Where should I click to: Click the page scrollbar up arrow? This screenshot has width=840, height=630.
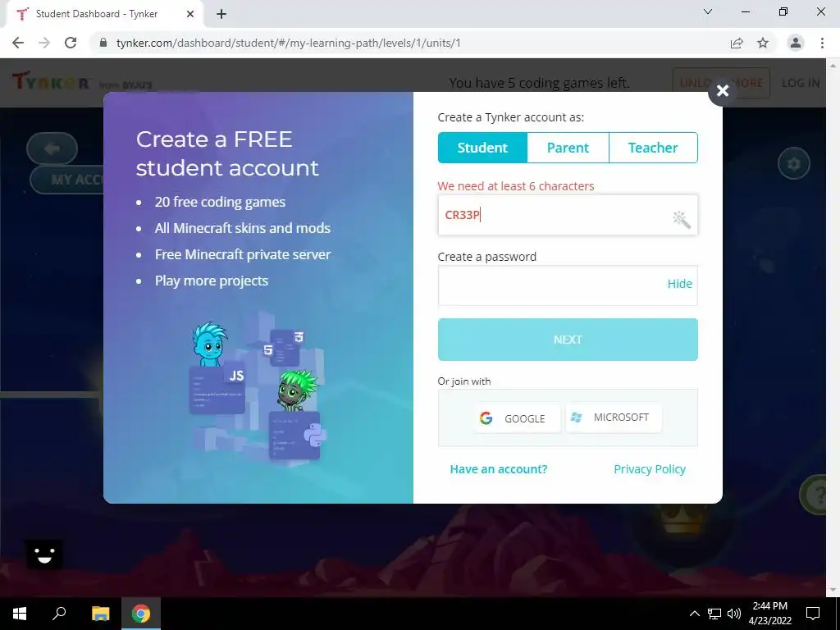833,65
